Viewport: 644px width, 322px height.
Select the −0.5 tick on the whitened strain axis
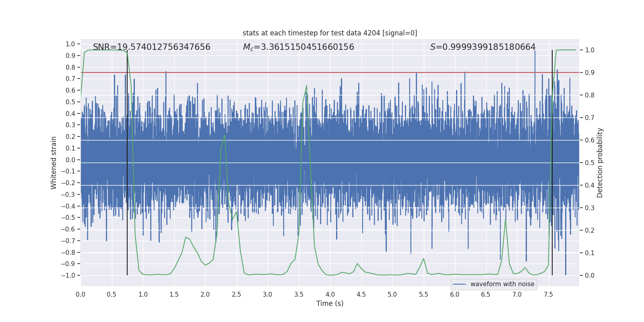68,218
